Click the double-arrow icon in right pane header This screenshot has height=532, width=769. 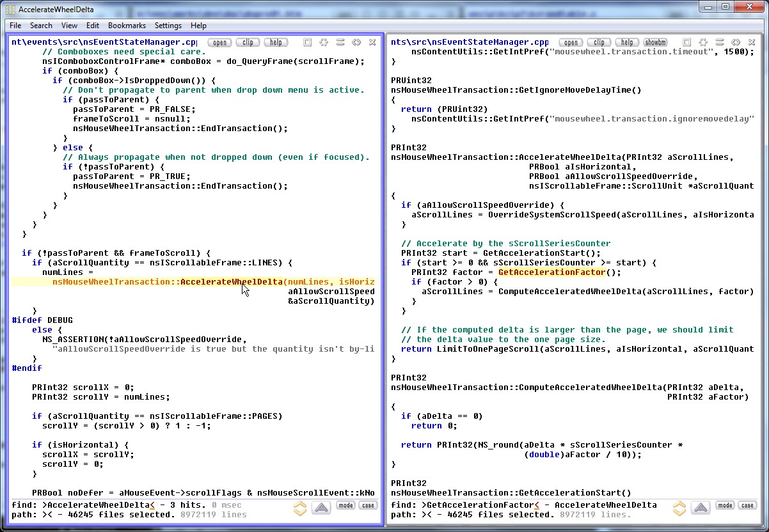click(x=736, y=42)
